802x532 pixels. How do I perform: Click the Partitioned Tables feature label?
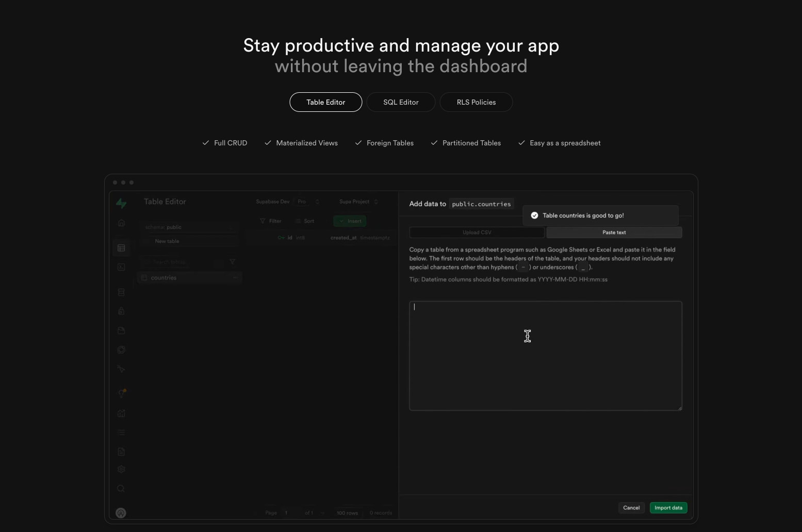(471, 143)
